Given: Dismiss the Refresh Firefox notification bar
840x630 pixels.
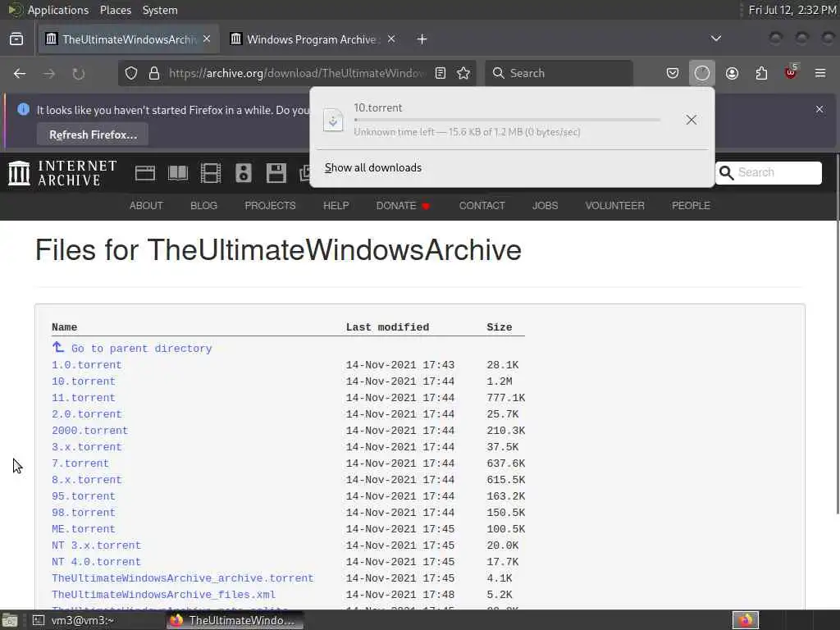Looking at the screenshot, I should click(819, 109).
